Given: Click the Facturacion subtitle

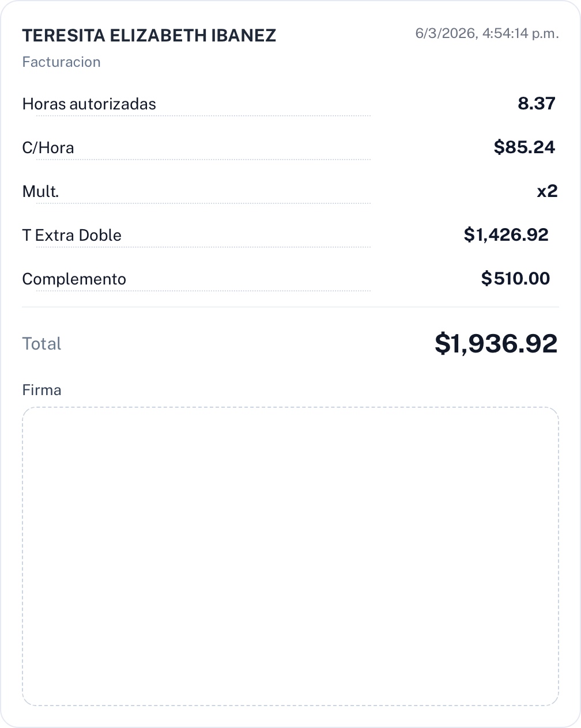Looking at the screenshot, I should [62, 62].
